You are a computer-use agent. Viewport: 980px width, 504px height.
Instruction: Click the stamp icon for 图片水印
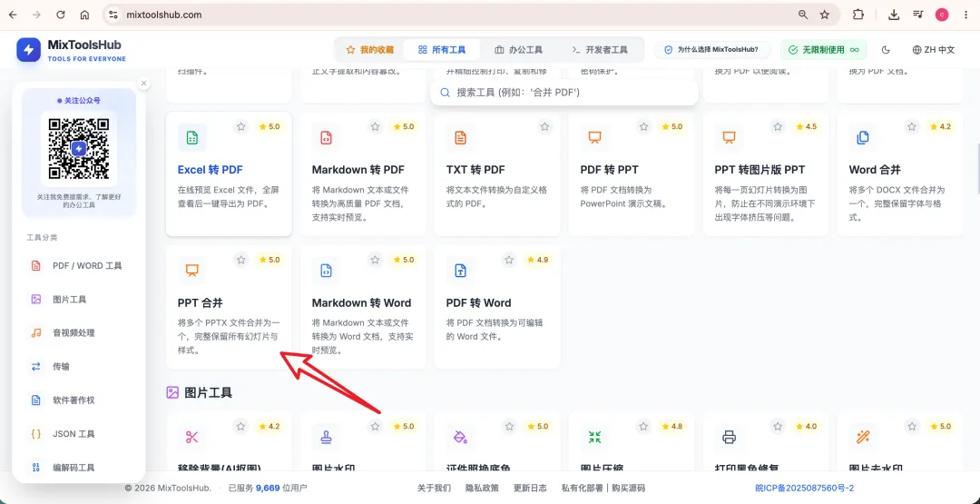point(326,437)
